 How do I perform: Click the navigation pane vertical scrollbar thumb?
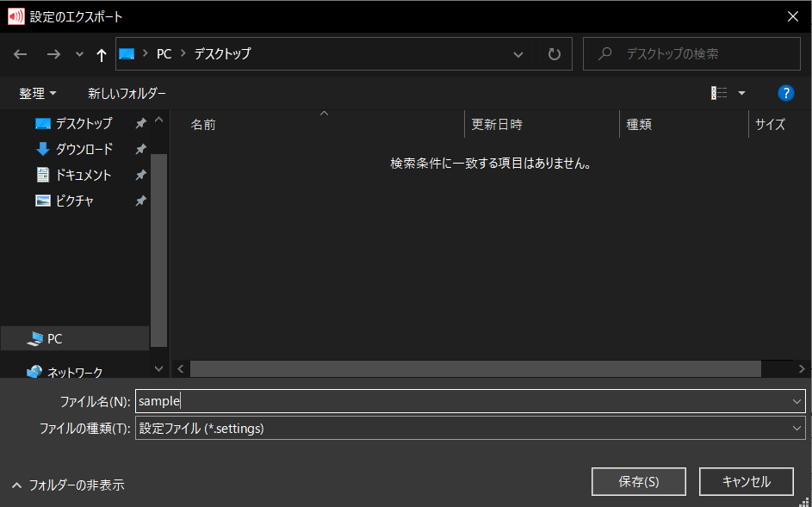(159, 250)
